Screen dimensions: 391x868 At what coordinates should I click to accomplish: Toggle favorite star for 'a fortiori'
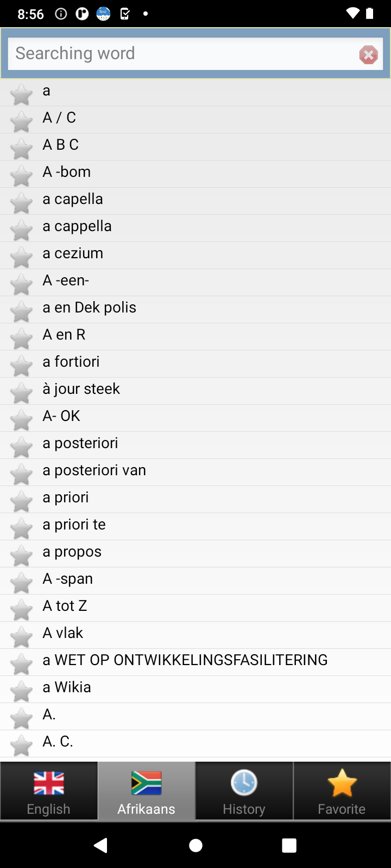[21, 366]
